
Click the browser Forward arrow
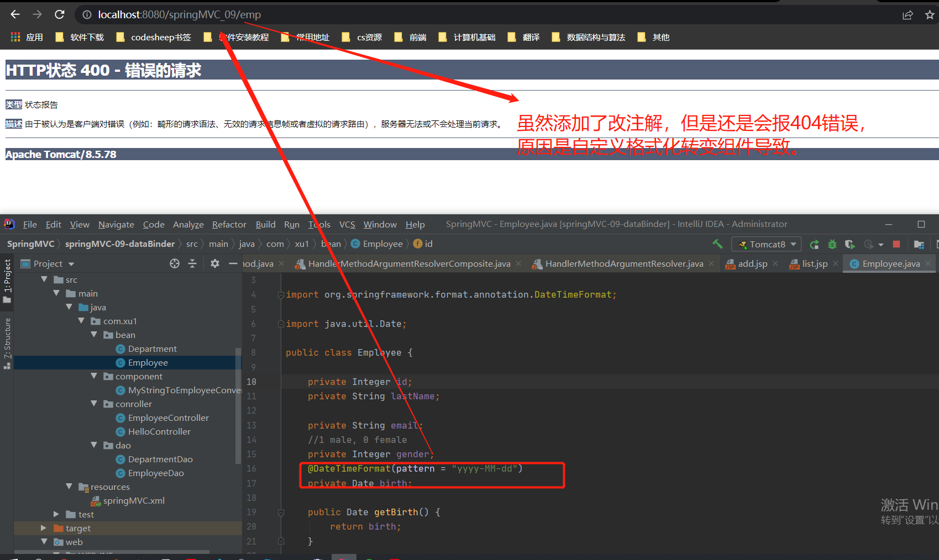tap(37, 14)
